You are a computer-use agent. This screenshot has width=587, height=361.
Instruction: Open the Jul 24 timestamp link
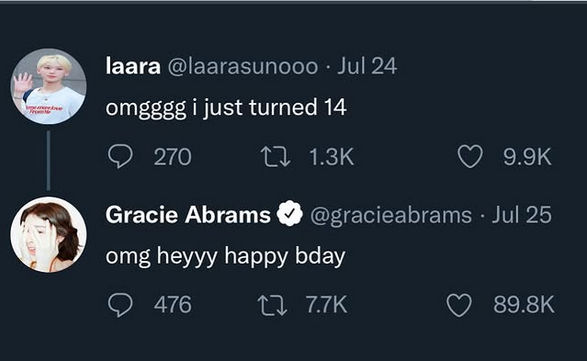pos(367,66)
